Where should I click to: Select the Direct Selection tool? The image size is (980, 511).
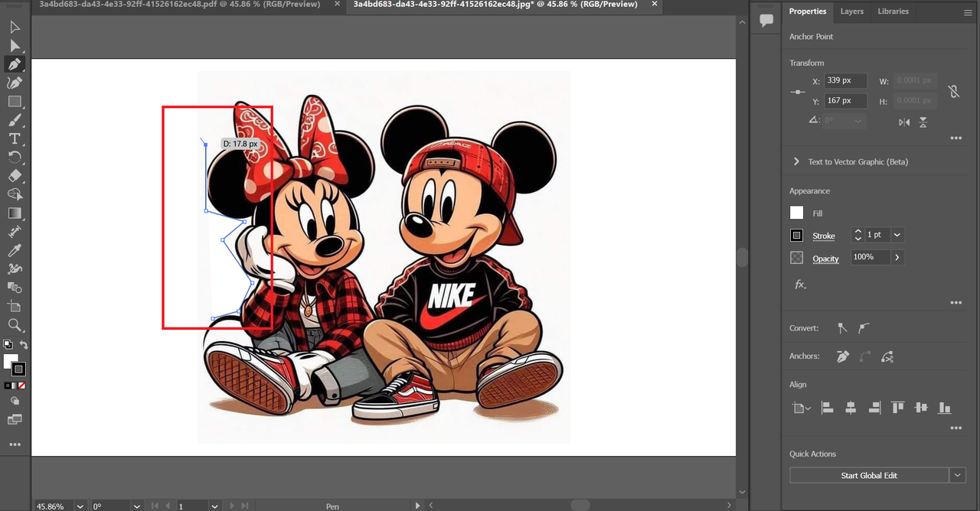coord(15,46)
